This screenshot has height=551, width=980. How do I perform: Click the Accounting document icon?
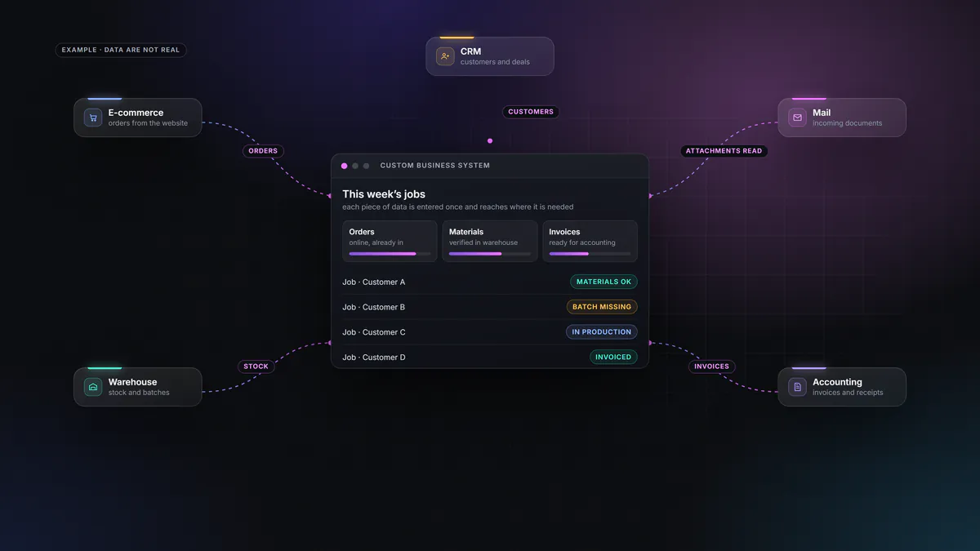pyautogui.click(x=797, y=387)
